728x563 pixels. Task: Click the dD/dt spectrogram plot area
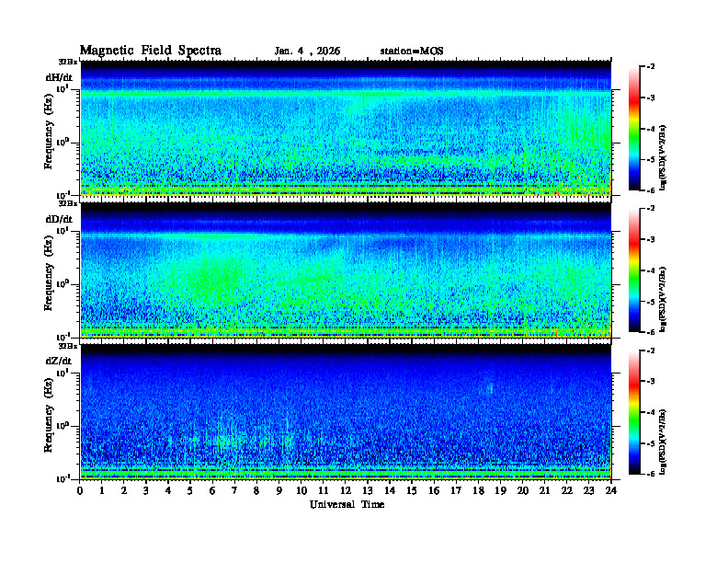click(x=346, y=270)
